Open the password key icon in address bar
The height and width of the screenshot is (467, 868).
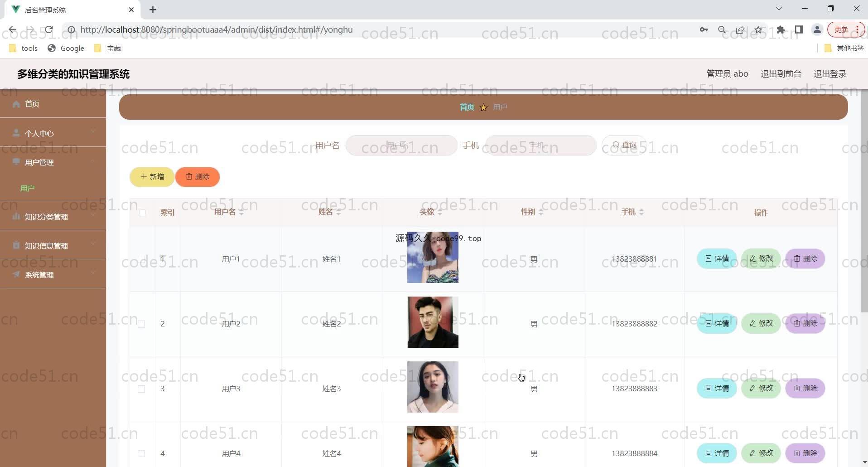click(x=704, y=30)
